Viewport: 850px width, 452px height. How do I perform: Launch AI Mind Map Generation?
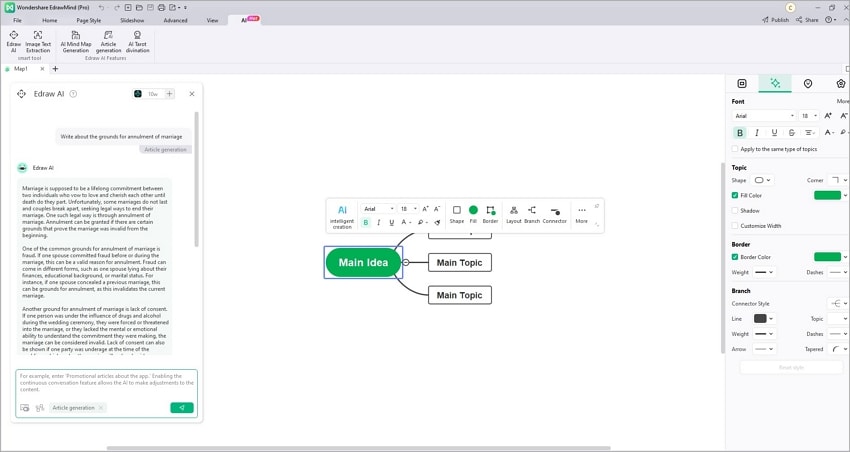coord(76,41)
